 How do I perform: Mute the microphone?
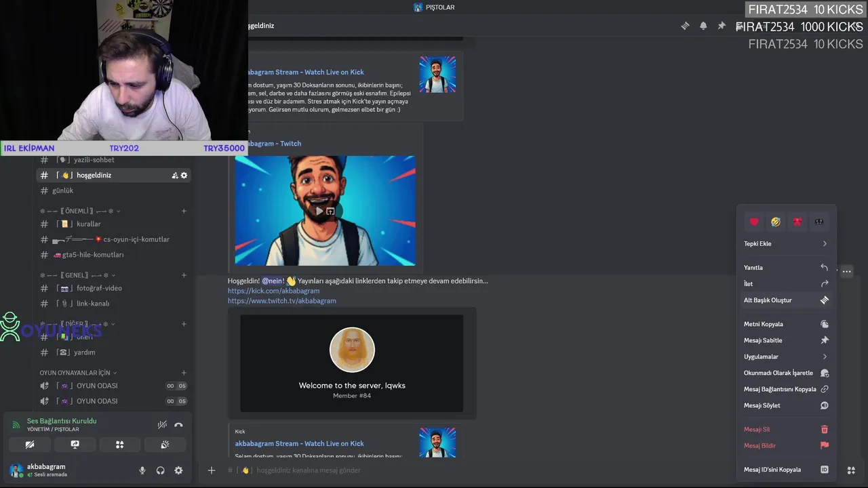click(142, 470)
